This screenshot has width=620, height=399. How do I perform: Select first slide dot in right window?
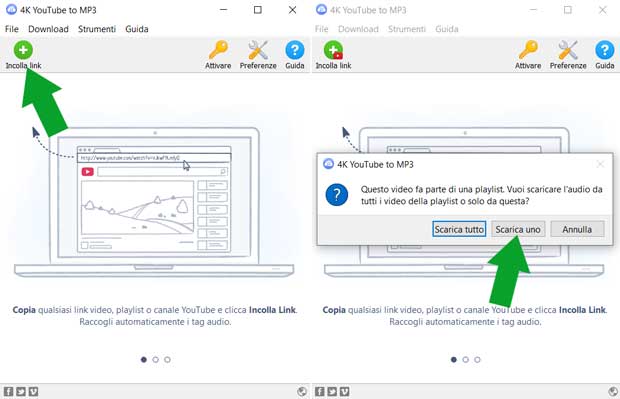454,359
